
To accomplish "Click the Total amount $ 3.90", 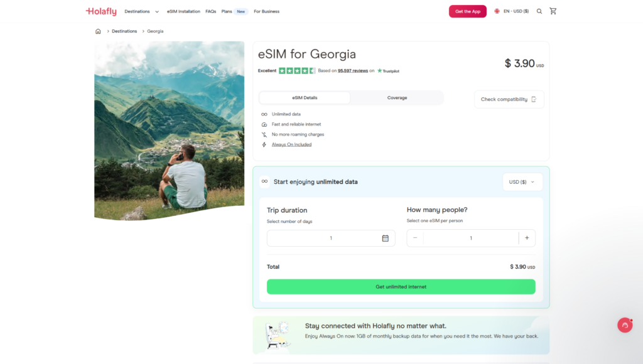I will click(x=522, y=267).
